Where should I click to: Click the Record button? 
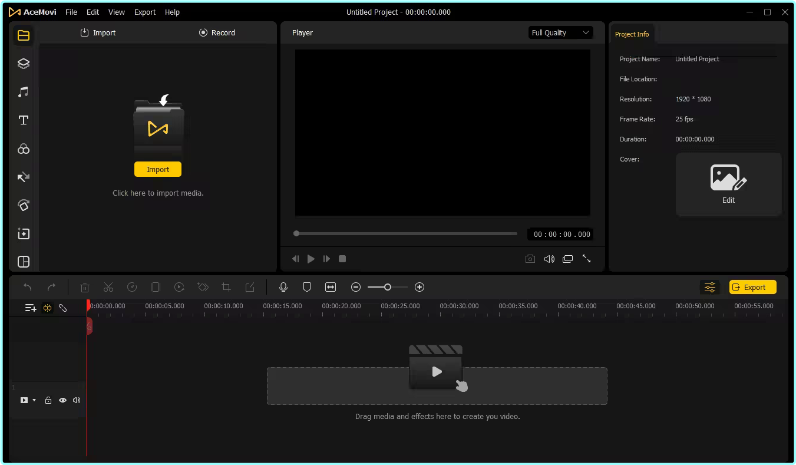(217, 32)
